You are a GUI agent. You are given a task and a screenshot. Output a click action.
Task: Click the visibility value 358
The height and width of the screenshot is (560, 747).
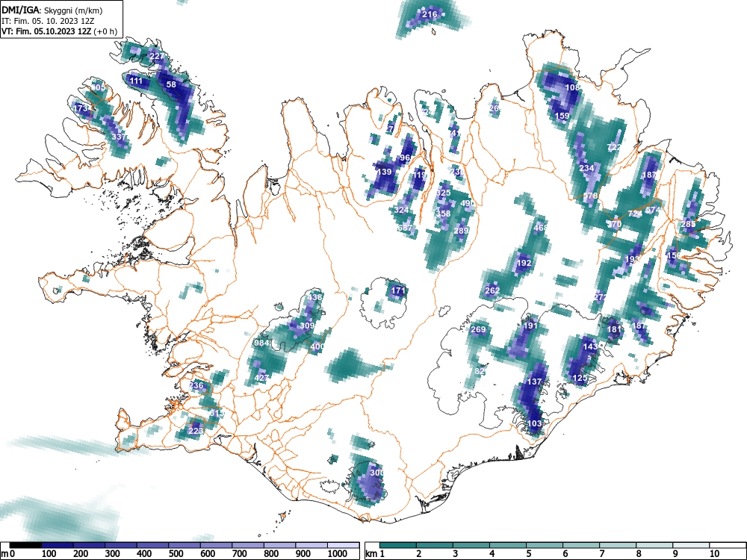pos(443,214)
